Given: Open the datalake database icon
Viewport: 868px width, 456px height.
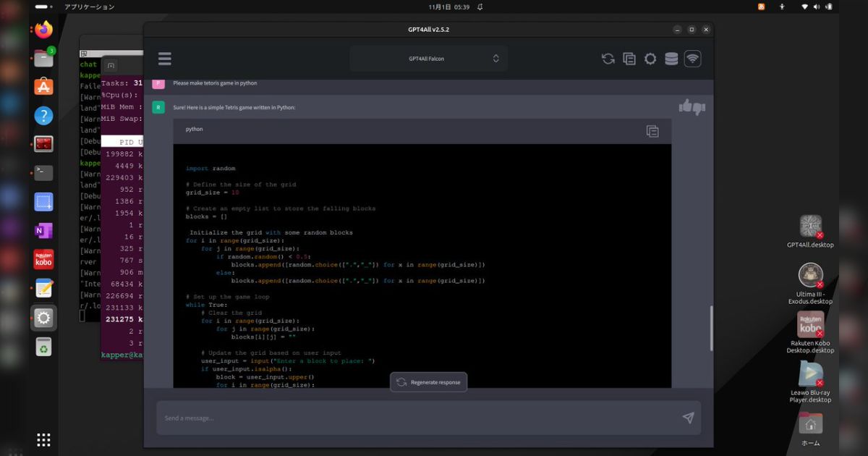Looking at the screenshot, I should (x=671, y=58).
